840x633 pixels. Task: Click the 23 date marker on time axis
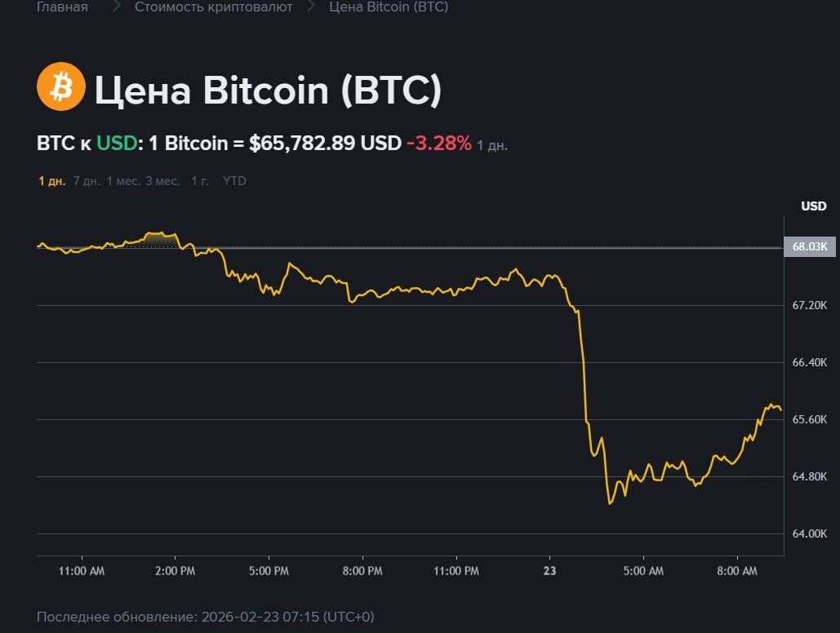[549, 571]
